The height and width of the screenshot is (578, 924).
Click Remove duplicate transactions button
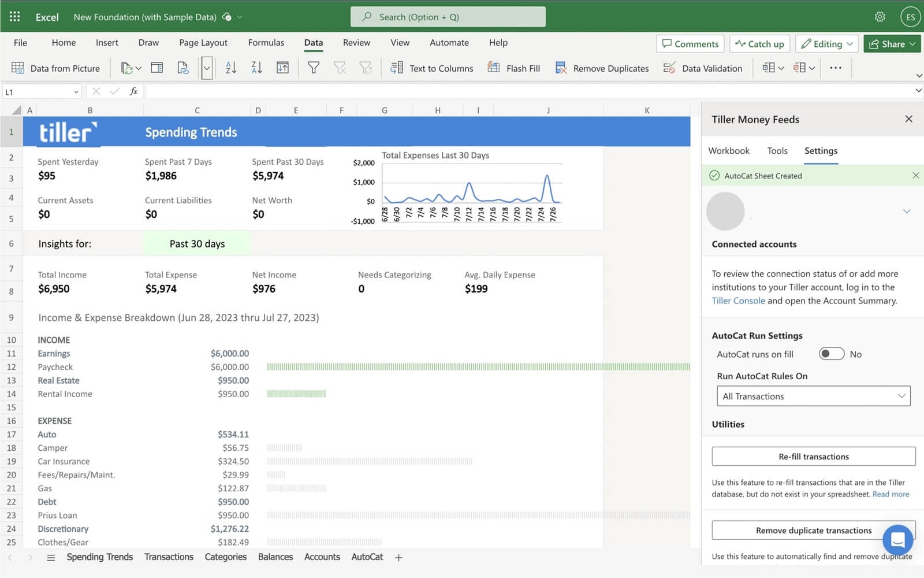pos(814,531)
